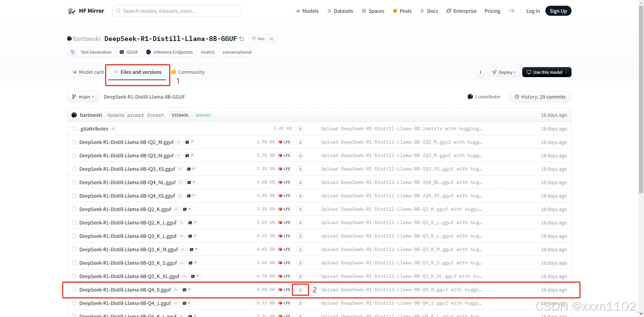Click the GGUF tag
The height and width of the screenshot is (317, 644).
point(129,52)
